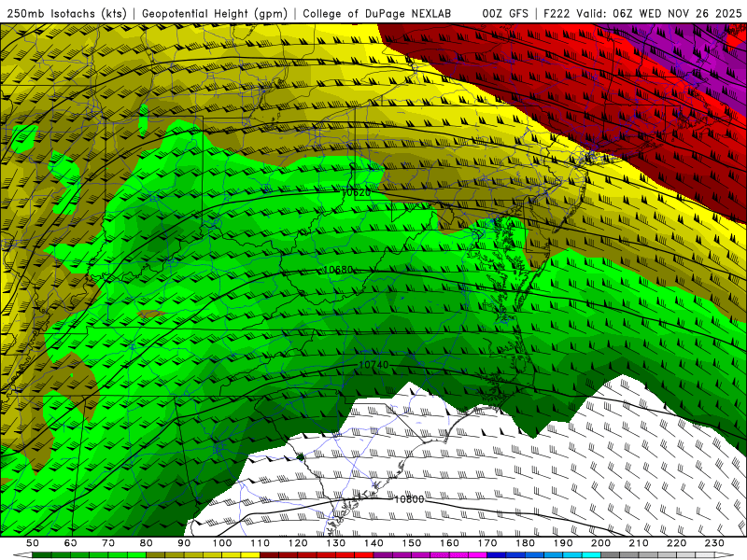
Task: Click the 70 knot legend tick label
Action: point(108,543)
